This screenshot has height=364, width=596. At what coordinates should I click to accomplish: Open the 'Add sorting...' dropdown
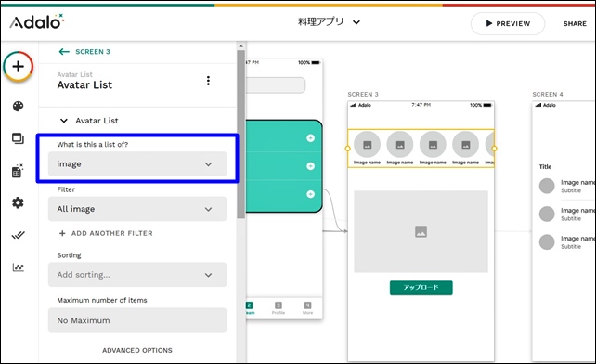137,275
